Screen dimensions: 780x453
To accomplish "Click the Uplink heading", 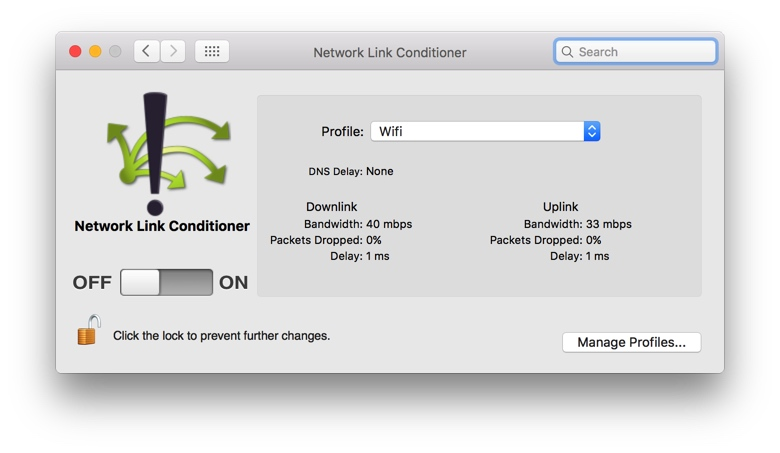I will (560, 207).
